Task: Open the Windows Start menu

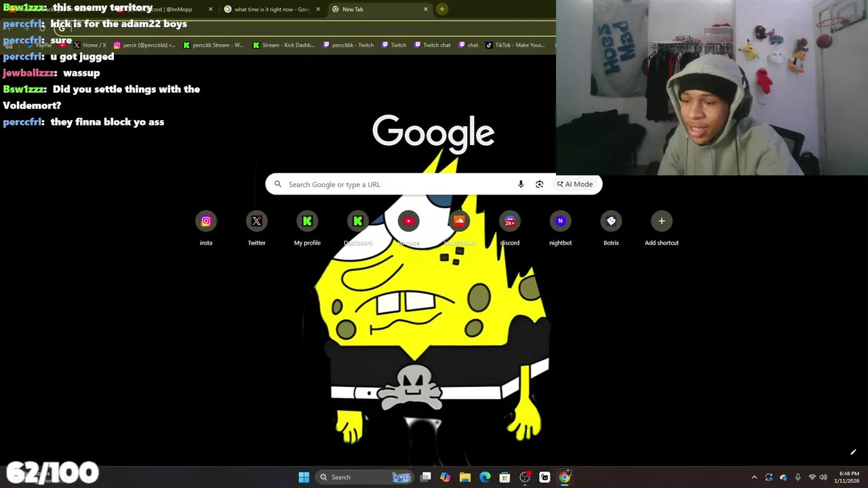Action: tap(304, 477)
